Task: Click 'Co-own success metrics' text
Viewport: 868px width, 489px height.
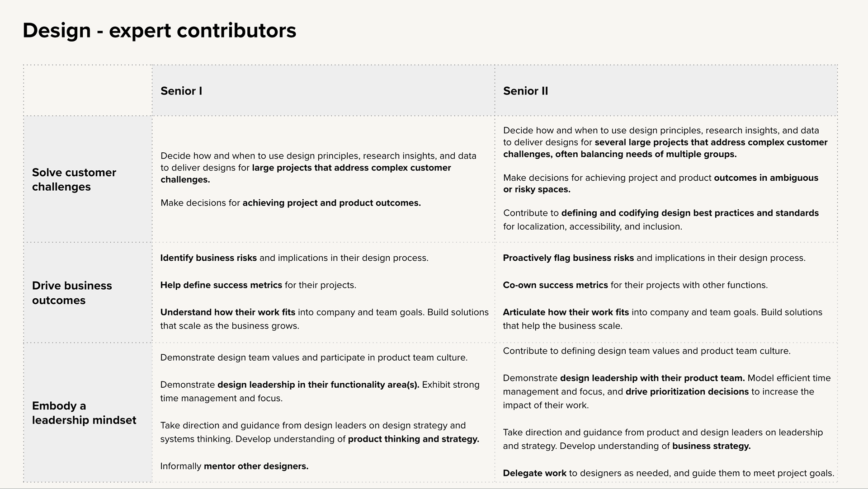Action: pyautogui.click(x=555, y=285)
